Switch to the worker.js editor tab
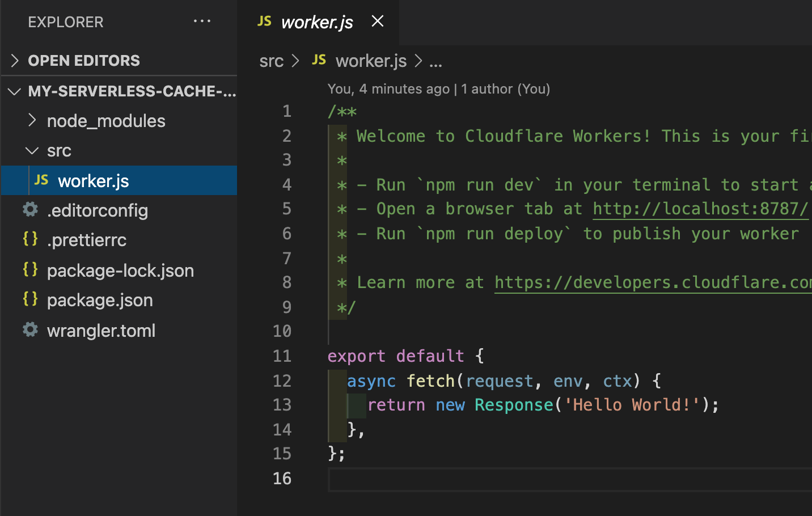 [x=317, y=22]
